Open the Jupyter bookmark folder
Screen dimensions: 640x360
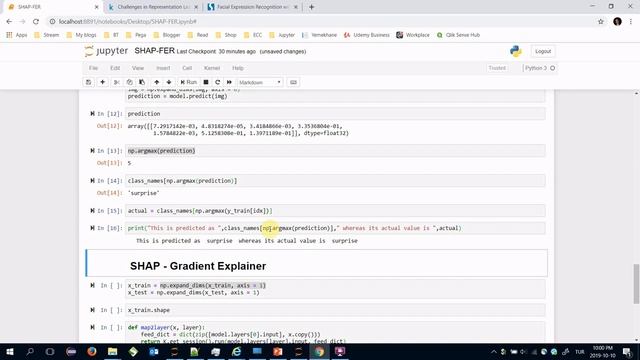[282, 35]
